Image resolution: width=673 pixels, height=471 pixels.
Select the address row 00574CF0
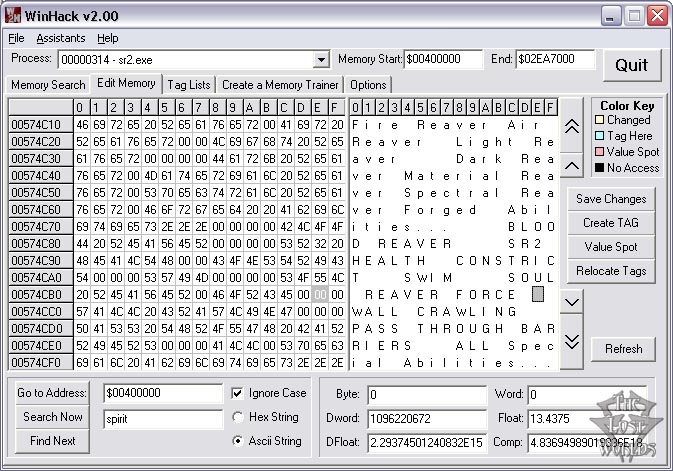coord(41,363)
